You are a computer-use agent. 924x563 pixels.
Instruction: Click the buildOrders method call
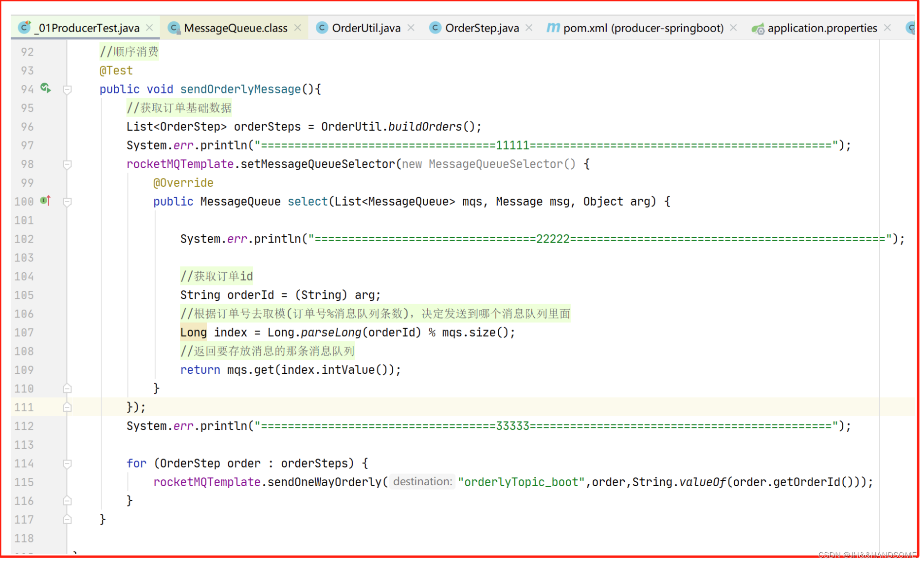point(425,127)
